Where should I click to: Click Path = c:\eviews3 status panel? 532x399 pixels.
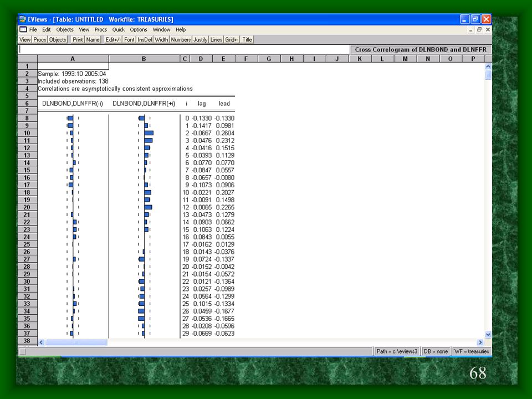coord(397,351)
